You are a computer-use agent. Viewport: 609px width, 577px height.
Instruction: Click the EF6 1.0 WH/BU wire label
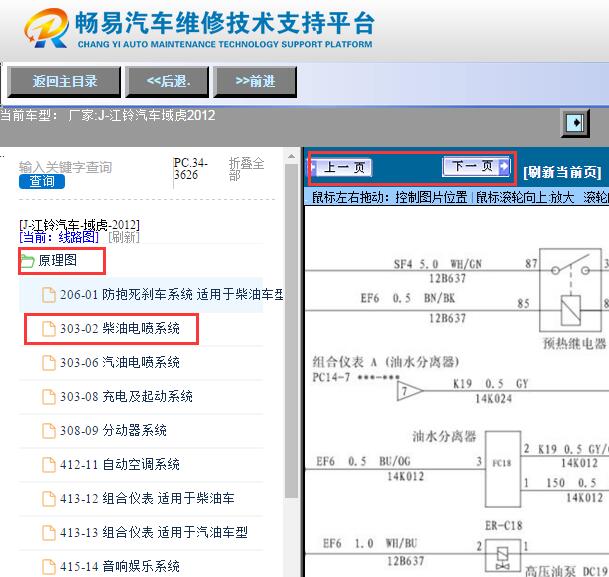[x=370, y=543]
